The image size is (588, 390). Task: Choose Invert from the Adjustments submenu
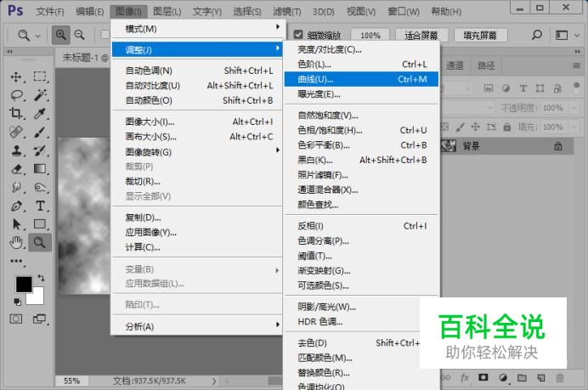click(361, 226)
